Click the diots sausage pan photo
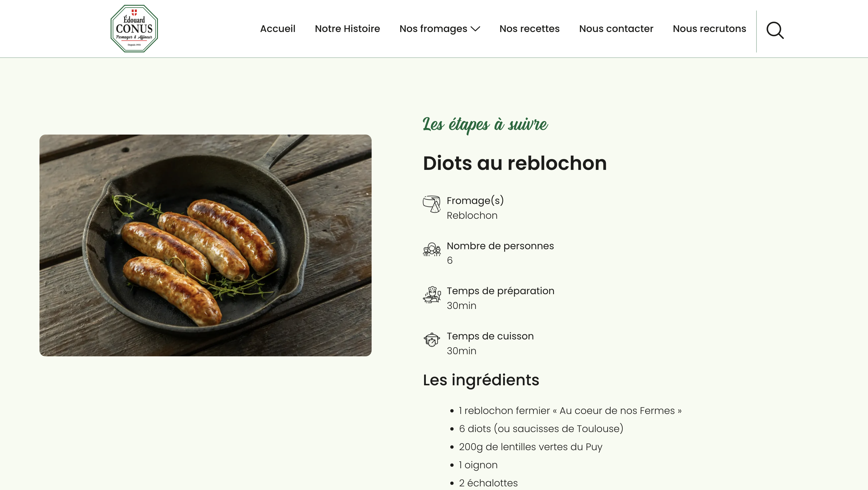This screenshot has height=490, width=868. point(206,245)
